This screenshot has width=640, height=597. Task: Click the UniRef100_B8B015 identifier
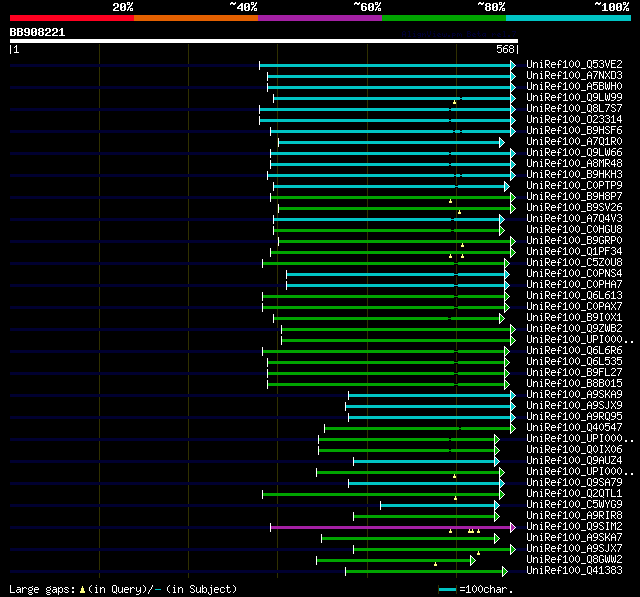574,384
